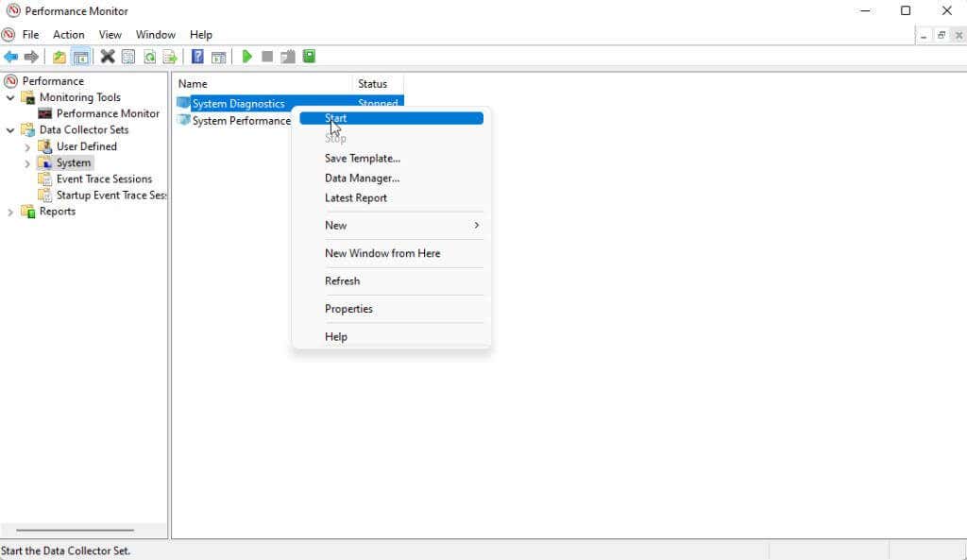The width and height of the screenshot is (967, 560).
Task: Click the Save Template toolbar icon
Action: pyautogui.click(x=288, y=57)
